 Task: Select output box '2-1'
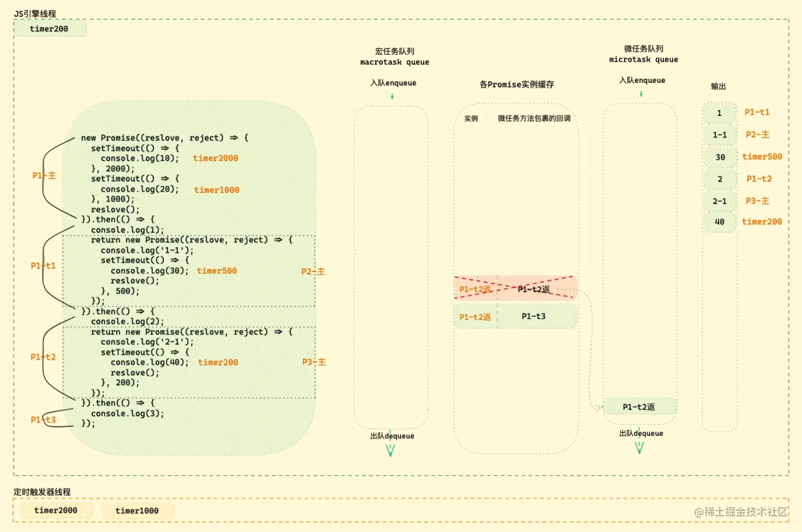[719, 201]
